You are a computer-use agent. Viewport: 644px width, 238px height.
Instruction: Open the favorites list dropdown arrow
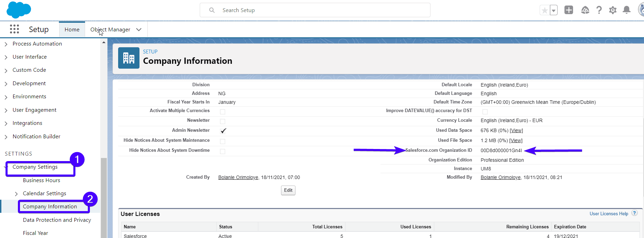click(x=553, y=10)
